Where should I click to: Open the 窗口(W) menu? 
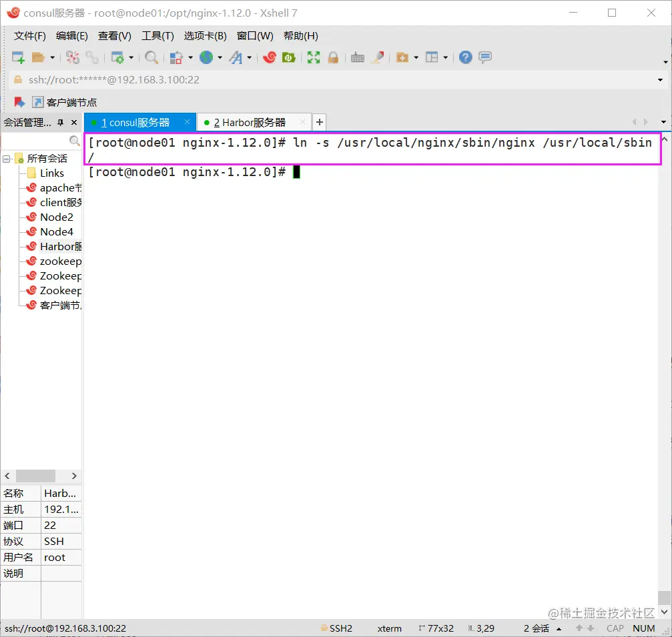(x=255, y=36)
